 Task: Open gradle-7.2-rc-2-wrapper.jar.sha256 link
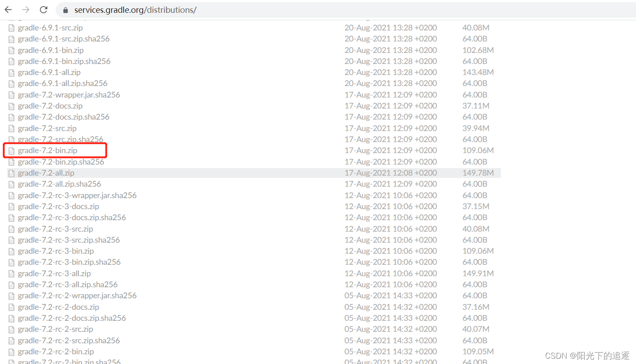coord(77,296)
